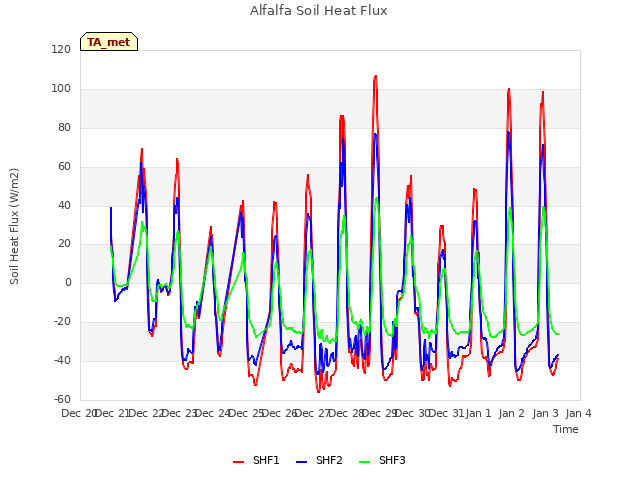Image resolution: width=640 pixels, height=480 pixels.
Task: Click the red SHF1 legend line swatch
Action: tap(238, 462)
